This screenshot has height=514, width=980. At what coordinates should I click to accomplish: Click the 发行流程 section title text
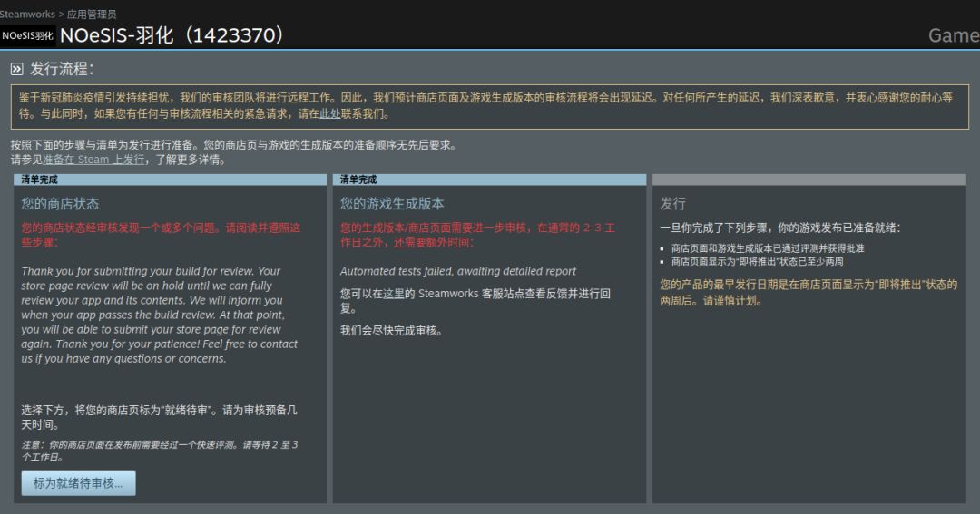coord(62,69)
